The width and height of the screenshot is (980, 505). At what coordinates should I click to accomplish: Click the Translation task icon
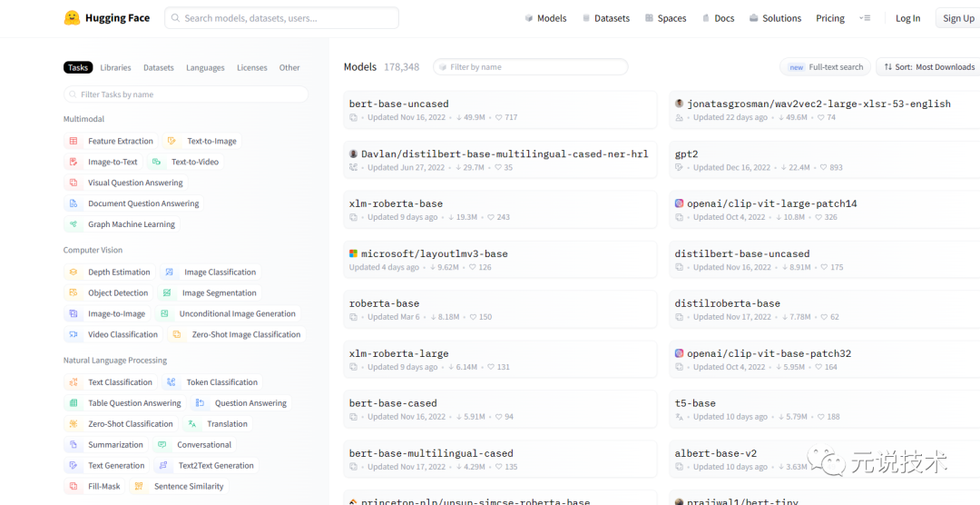tap(192, 424)
